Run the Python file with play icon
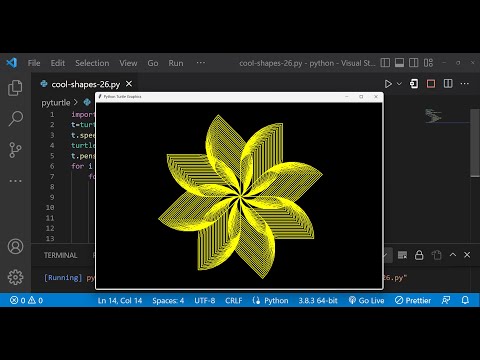 tap(388, 84)
